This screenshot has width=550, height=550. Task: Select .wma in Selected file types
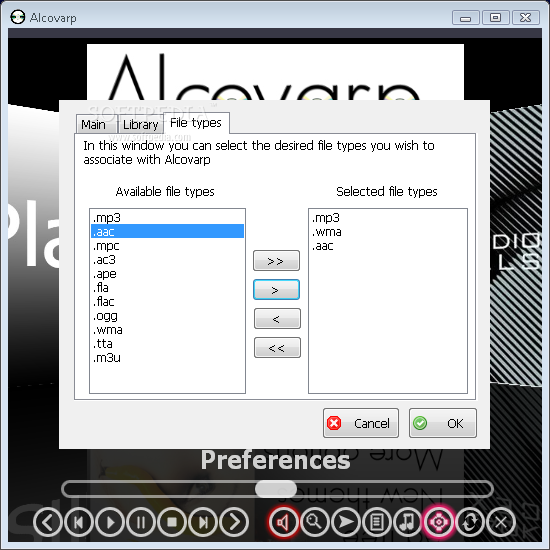[x=388, y=232]
